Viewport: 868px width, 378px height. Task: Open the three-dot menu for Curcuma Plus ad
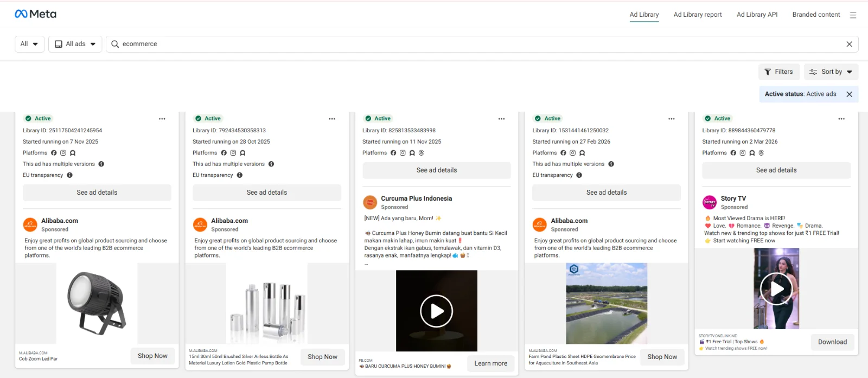pyautogui.click(x=502, y=119)
